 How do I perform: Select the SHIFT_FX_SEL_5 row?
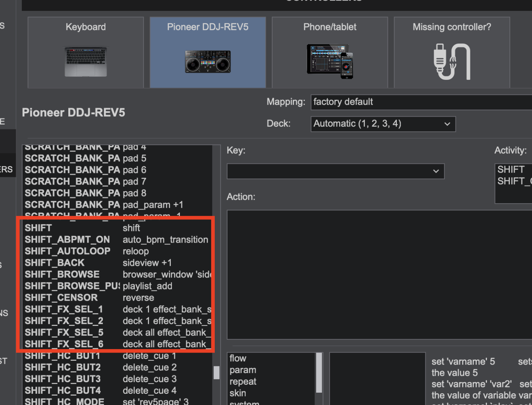point(118,333)
